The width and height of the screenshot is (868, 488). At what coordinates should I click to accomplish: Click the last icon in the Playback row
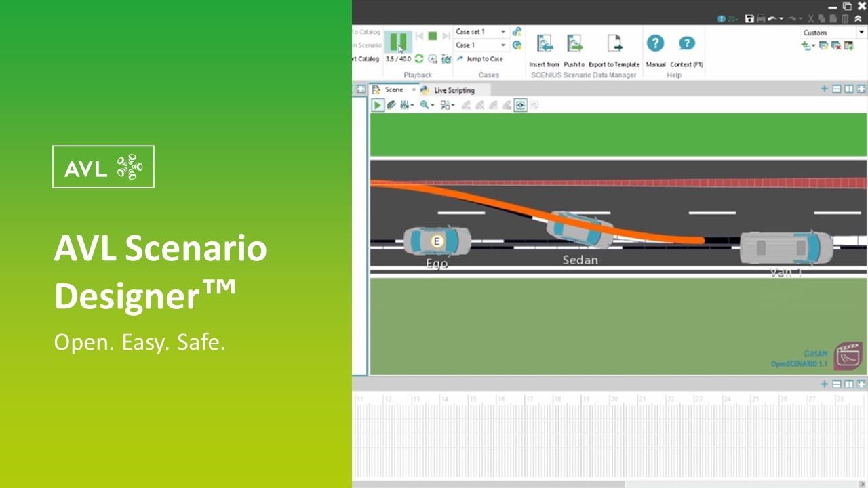[446, 59]
